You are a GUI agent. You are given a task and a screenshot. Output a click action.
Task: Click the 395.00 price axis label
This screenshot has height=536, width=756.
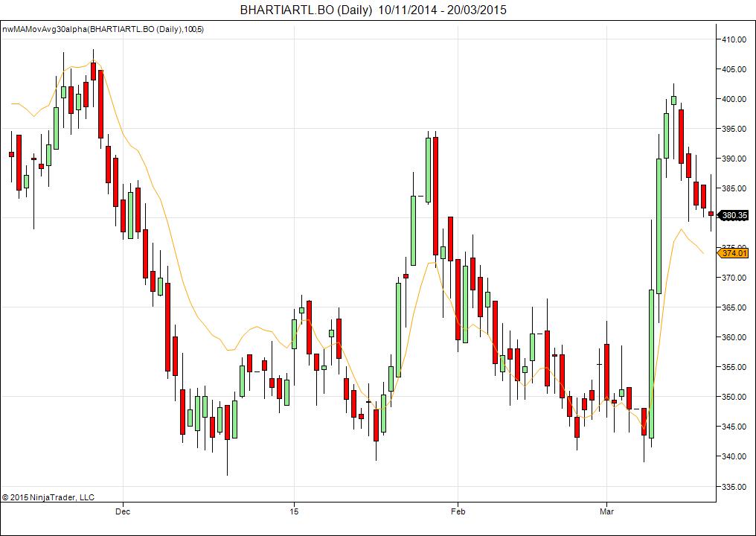[734, 129]
